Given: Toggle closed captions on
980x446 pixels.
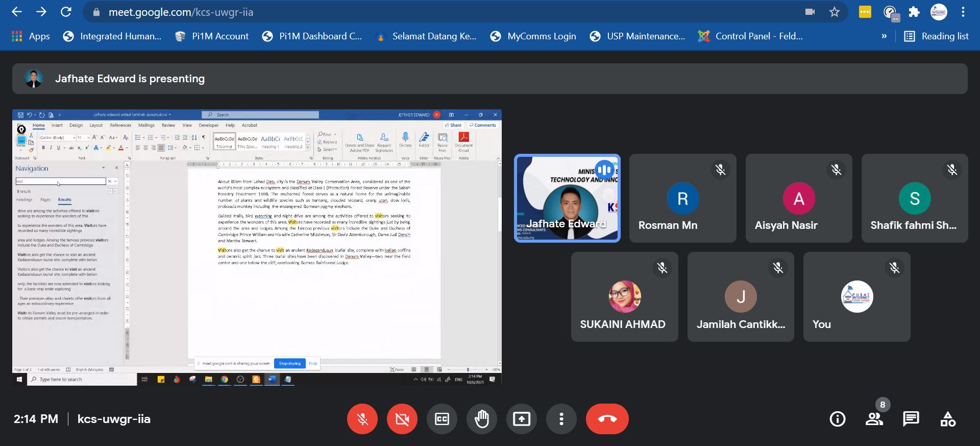Looking at the screenshot, I should pos(442,419).
